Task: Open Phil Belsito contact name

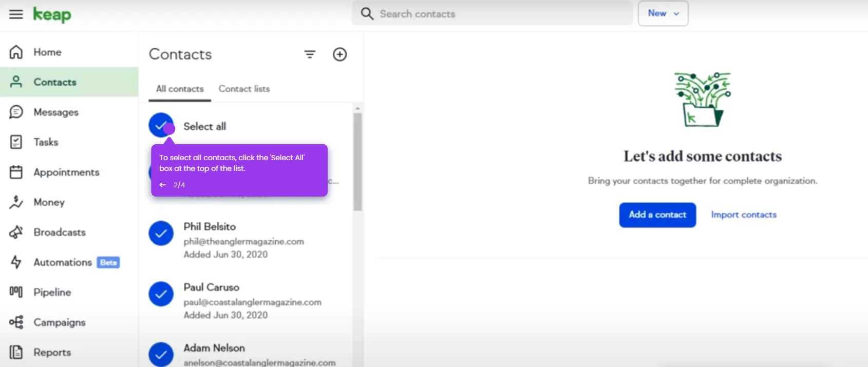Action: [x=210, y=226]
